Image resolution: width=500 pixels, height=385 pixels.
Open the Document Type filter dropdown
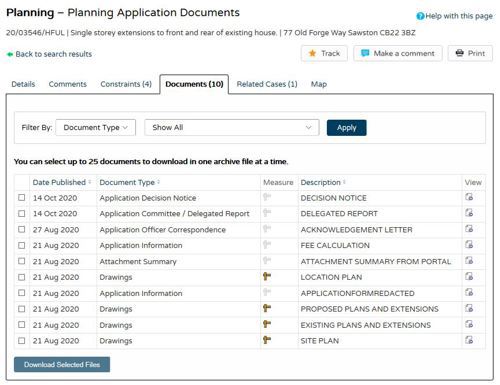[96, 127]
